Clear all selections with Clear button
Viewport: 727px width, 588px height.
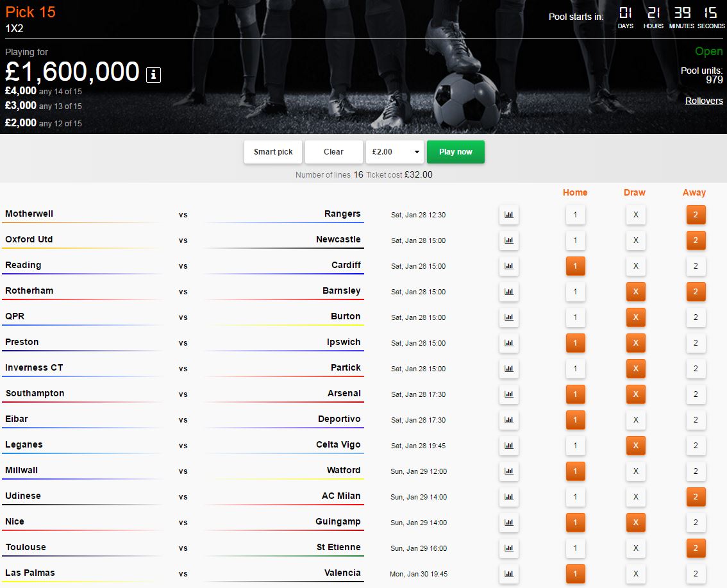pos(333,152)
